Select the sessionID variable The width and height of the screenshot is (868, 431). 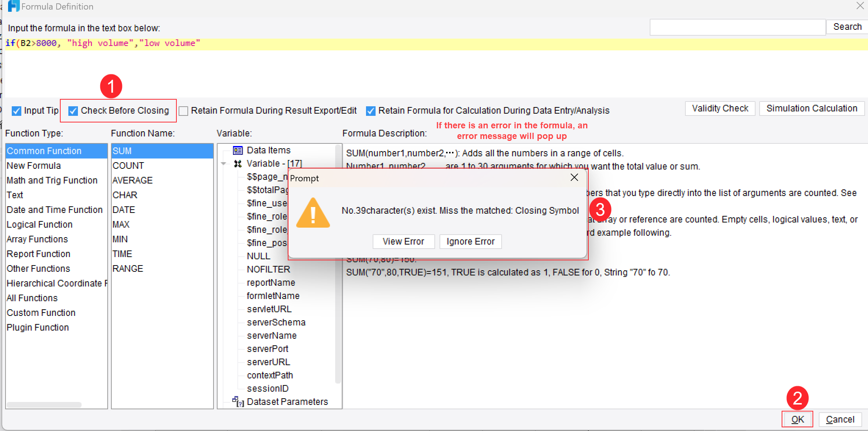point(268,389)
